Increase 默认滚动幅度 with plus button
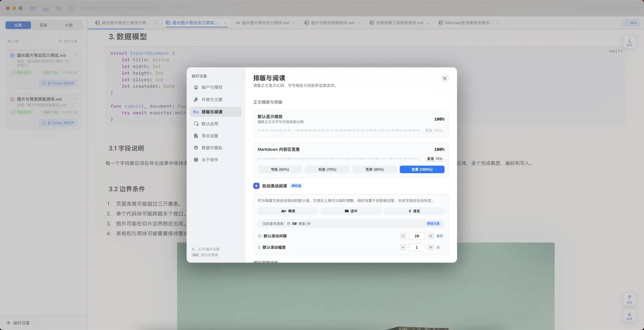This screenshot has width=644, height=330. 431,247
